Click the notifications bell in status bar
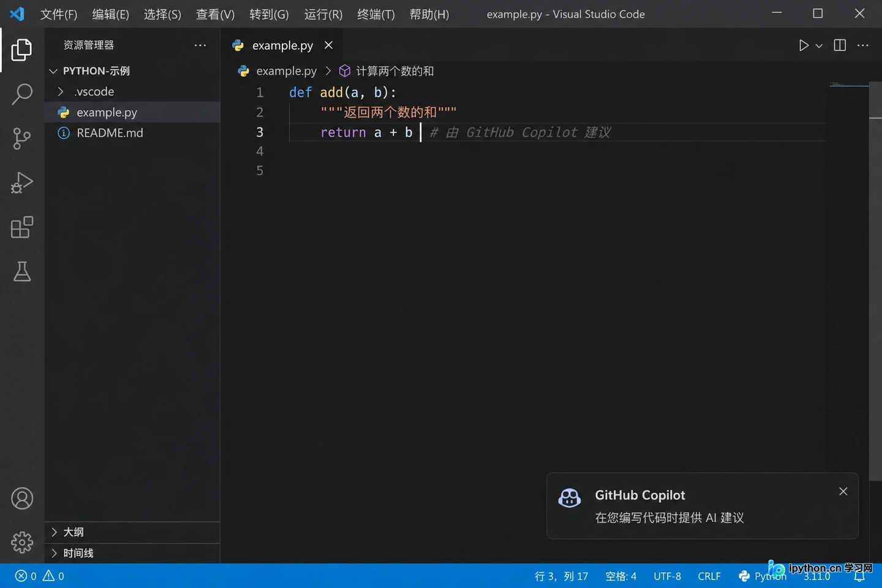Screen dimensions: 882x588 860,576
